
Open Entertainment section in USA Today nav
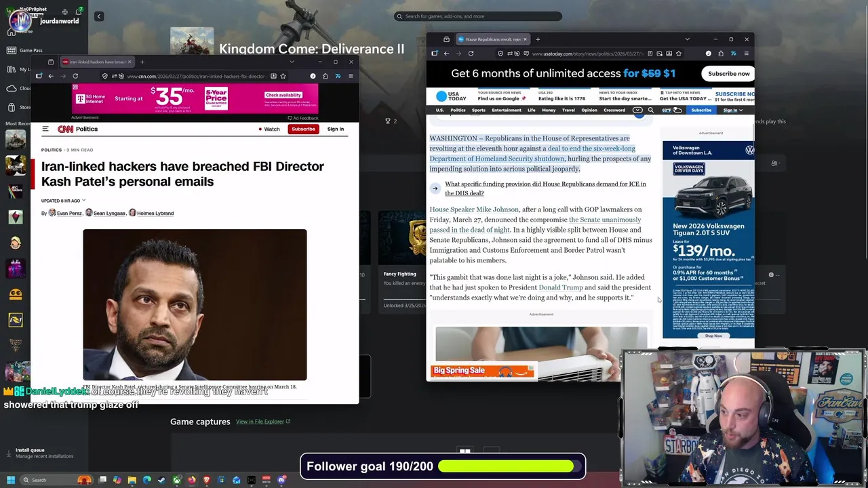[507, 110]
